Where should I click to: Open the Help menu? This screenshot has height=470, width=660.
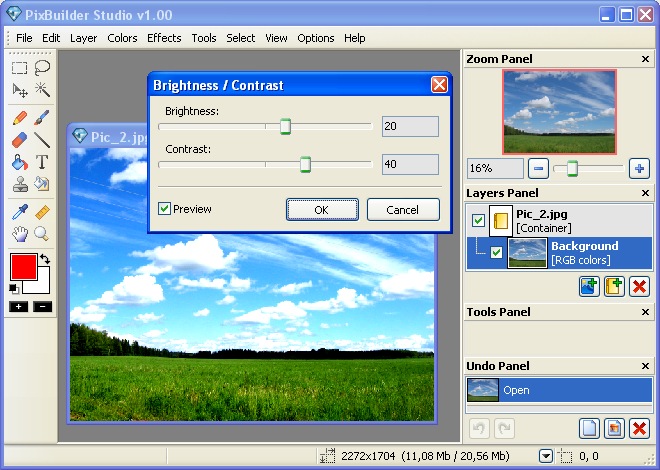(354, 38)
